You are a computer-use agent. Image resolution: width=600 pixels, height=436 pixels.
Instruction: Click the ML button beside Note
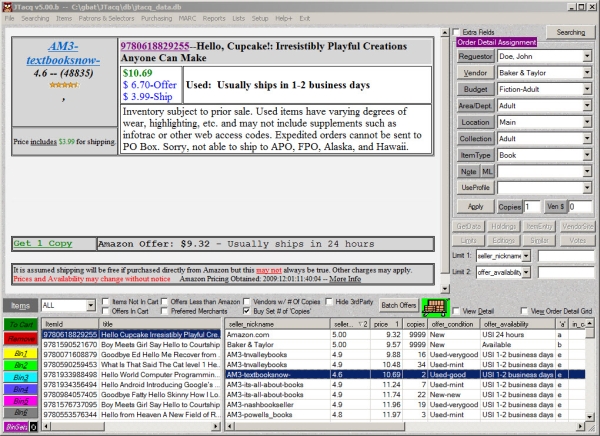coord(487,171)
